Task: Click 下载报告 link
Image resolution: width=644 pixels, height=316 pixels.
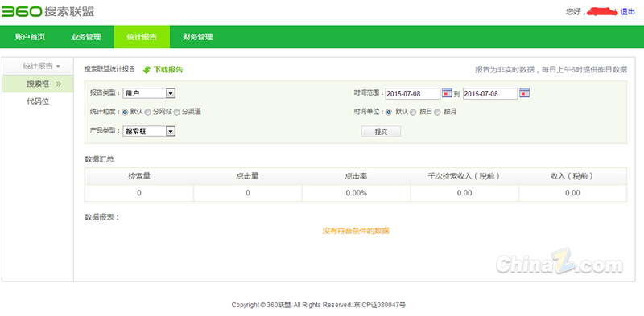Action: point(168,70)
